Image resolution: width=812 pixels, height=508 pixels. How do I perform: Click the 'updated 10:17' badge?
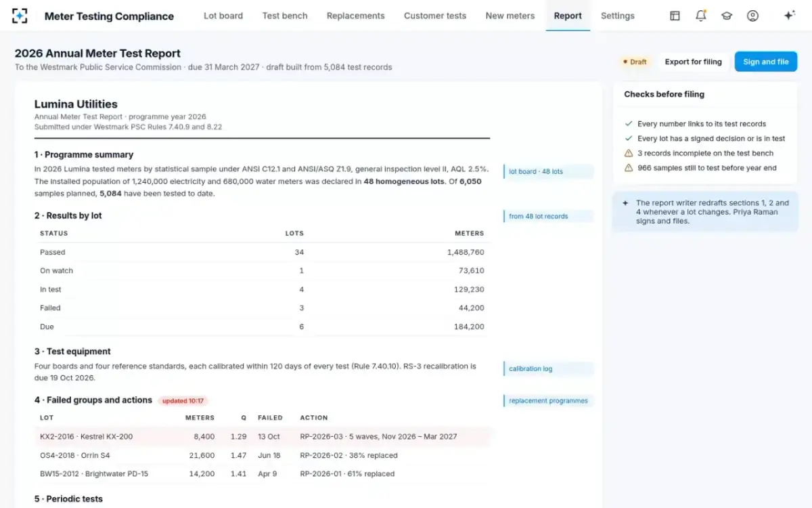tap(183, 401)
